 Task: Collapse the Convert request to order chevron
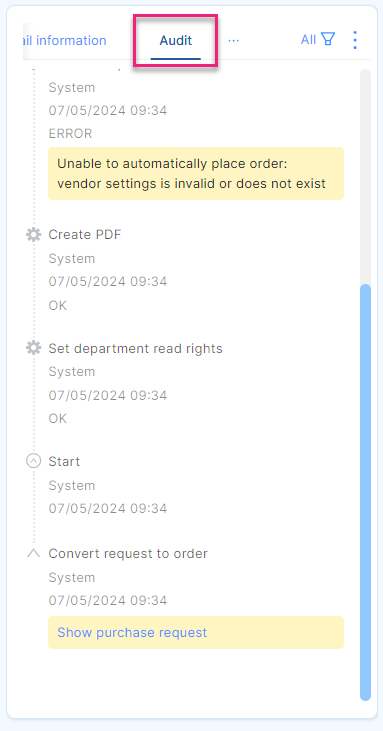(x=33, y=553)
